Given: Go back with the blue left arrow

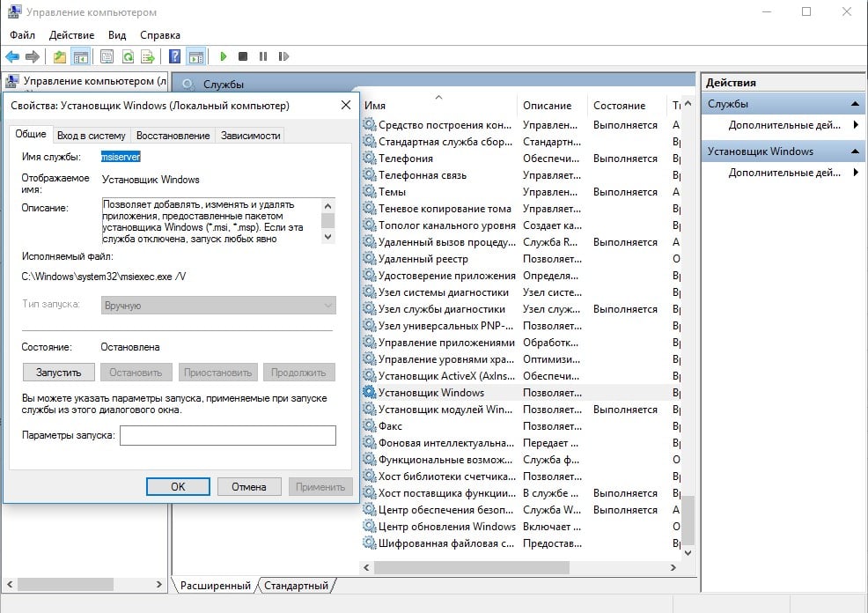Looking at the screenshot, I should pyautogui.click(x=12, y=56).
